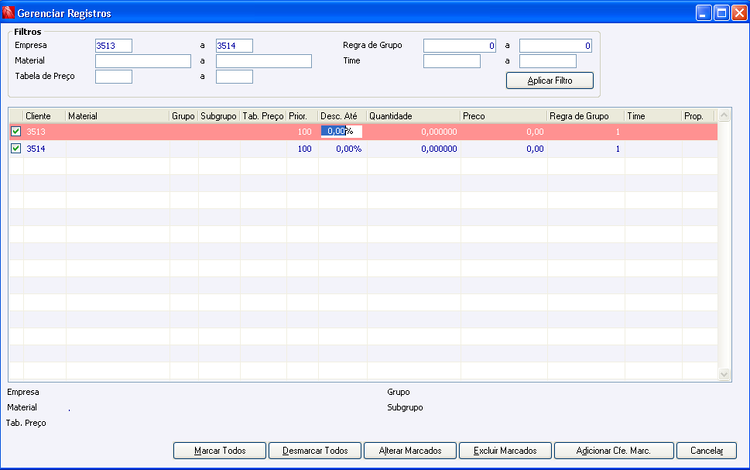The height and width of the screenshot is (470, 750).
Task: Click the Time column header
Action: coord(653,116)
